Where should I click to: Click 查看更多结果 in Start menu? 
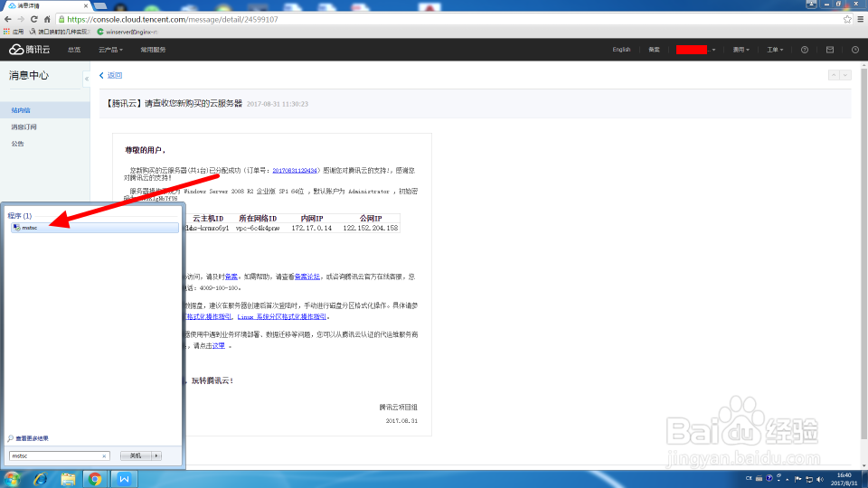pyautogui.click(x=32, y=438)
